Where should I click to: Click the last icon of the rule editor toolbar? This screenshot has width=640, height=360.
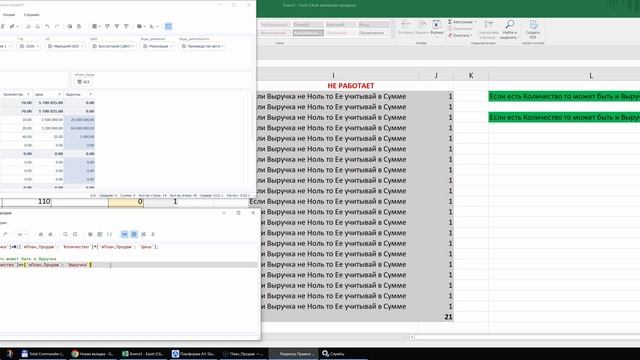(153, 234)
